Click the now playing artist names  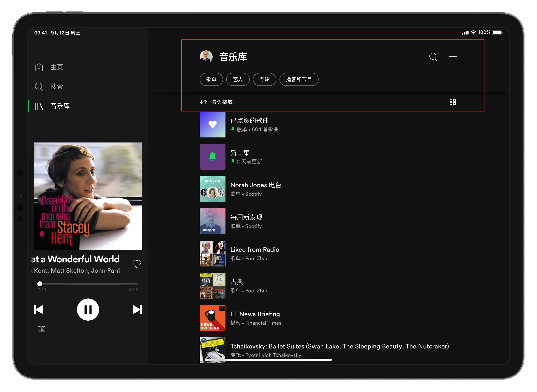click(76, 271)
